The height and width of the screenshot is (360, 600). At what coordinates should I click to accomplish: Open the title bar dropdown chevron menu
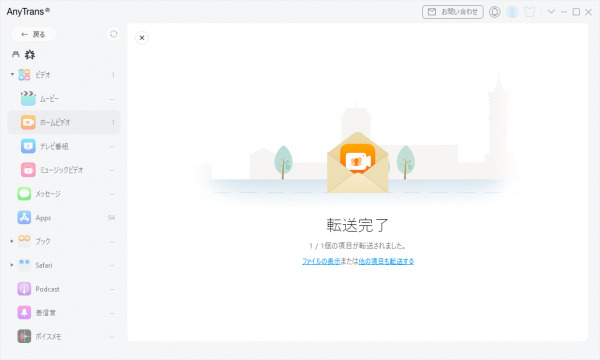point(551,11)
